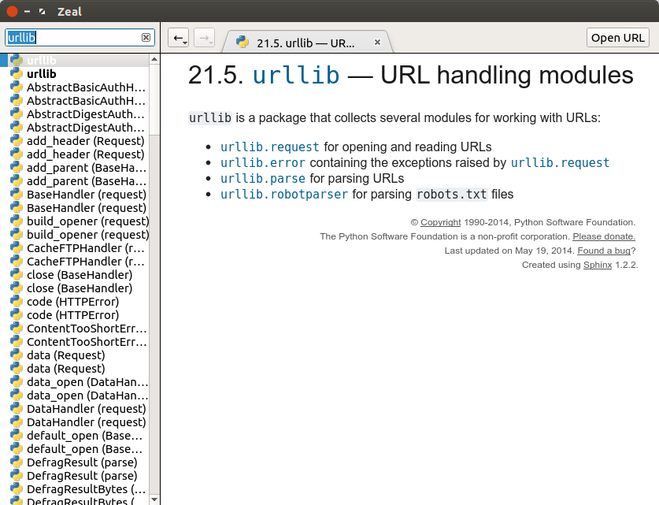Image resolution: width=659 pixels, height=505 pixels.
Task: Click the Please donate link
Action: [x=603, y=237]
